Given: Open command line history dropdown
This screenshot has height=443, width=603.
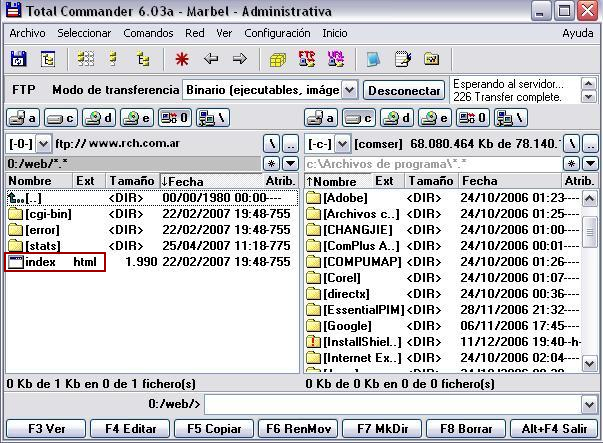Looking at the screenshot, I should point(590,404).
